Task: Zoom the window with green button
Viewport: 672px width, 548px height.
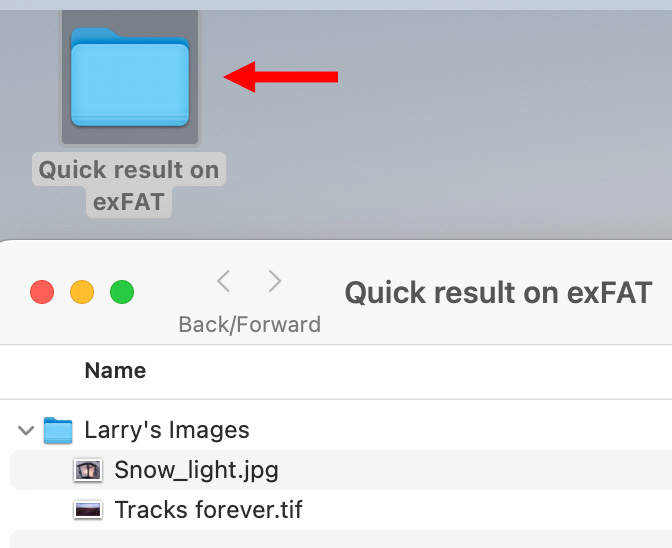Action: tap(122, 292)
